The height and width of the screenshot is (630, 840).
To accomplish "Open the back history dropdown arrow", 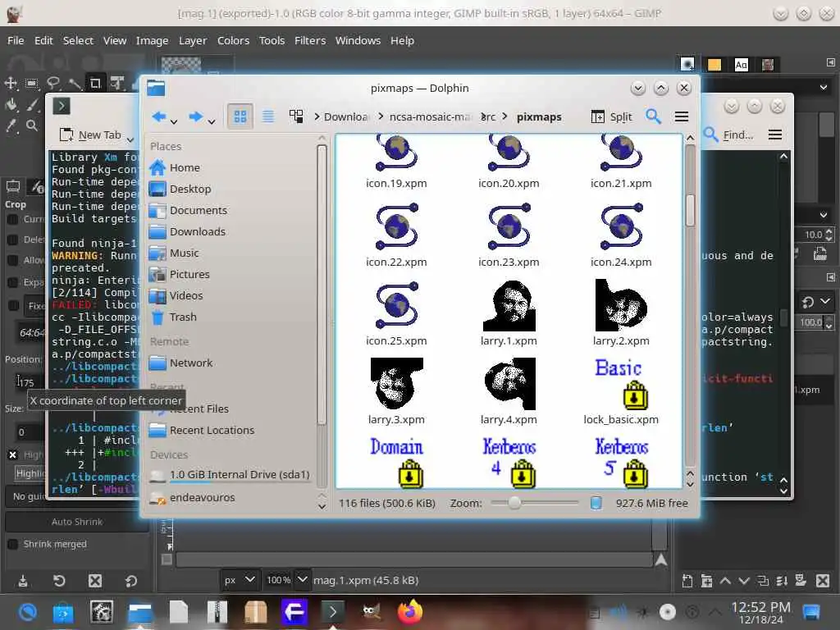I will click(x=174, y=122).
